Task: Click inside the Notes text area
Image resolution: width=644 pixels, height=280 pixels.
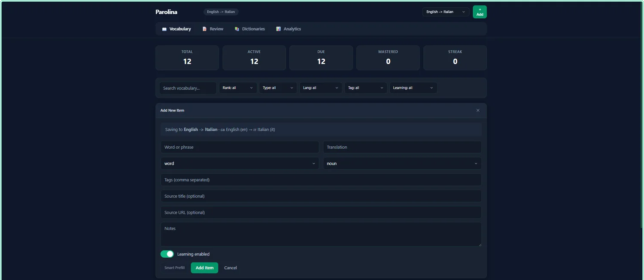Action: (x=321, y=234)
